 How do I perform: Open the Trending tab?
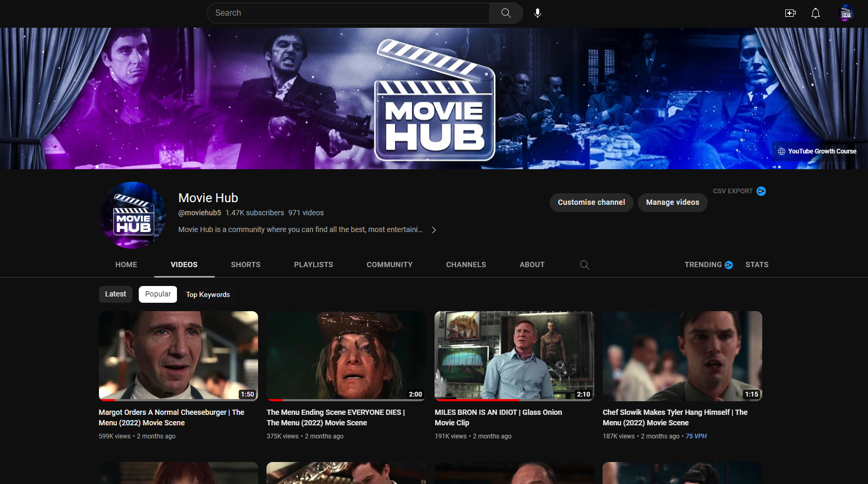pyautogui.click(x=703, y=265)
